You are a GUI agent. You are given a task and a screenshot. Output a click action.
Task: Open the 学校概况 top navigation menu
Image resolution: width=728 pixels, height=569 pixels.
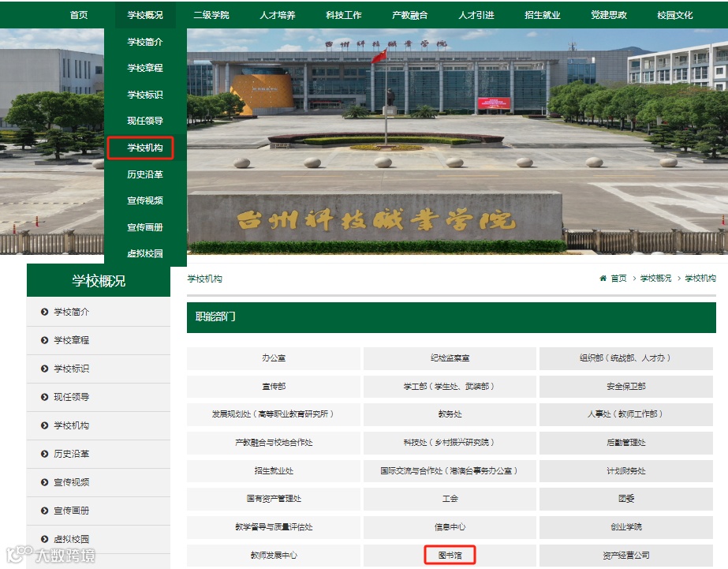(x=145, y=15)
